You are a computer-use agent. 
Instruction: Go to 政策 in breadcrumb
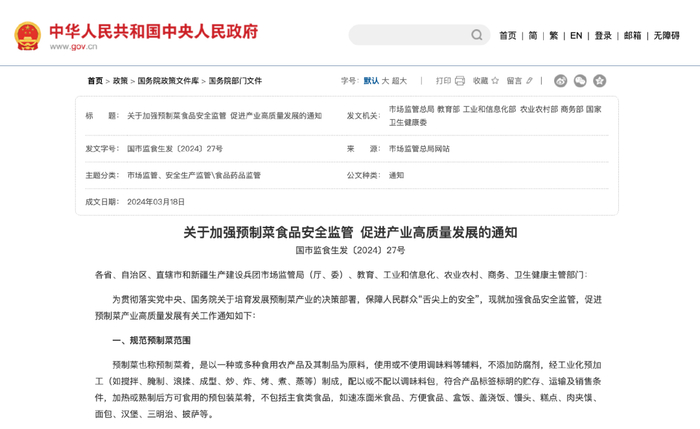point(121,81)
